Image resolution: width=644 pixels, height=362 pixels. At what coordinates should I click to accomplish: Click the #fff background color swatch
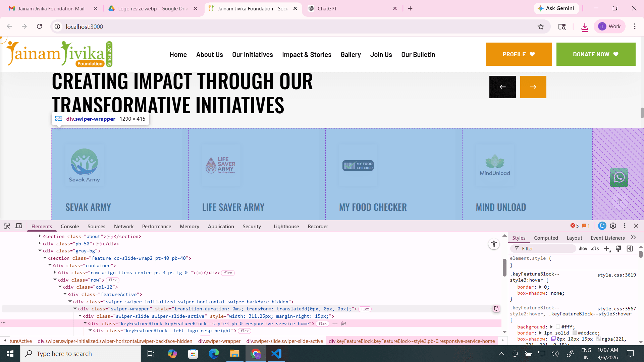(x=558, y=327)
